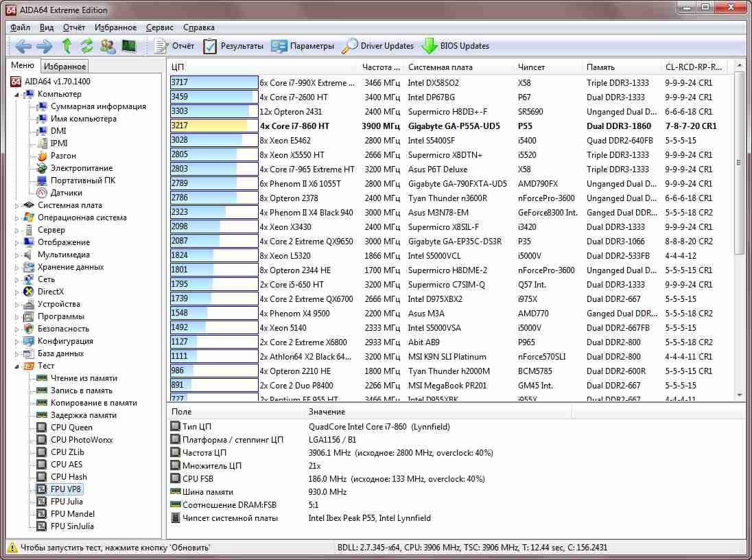Click the Результаты toolbar button
The width and height of the screenshot is (752, 560).
pyautogui.click(x=233, y=46)
